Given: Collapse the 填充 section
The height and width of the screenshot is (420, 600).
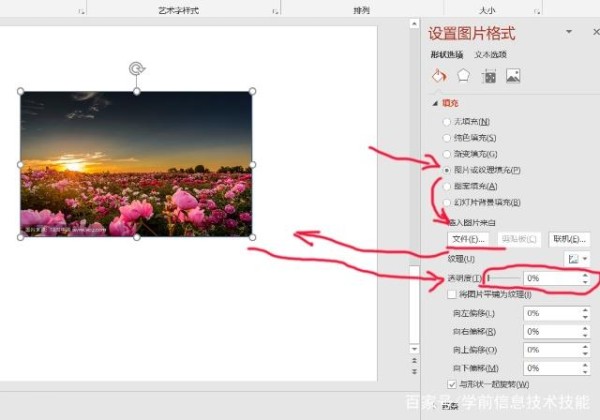Looking at the screenshot, I should [x=435, y=102].
